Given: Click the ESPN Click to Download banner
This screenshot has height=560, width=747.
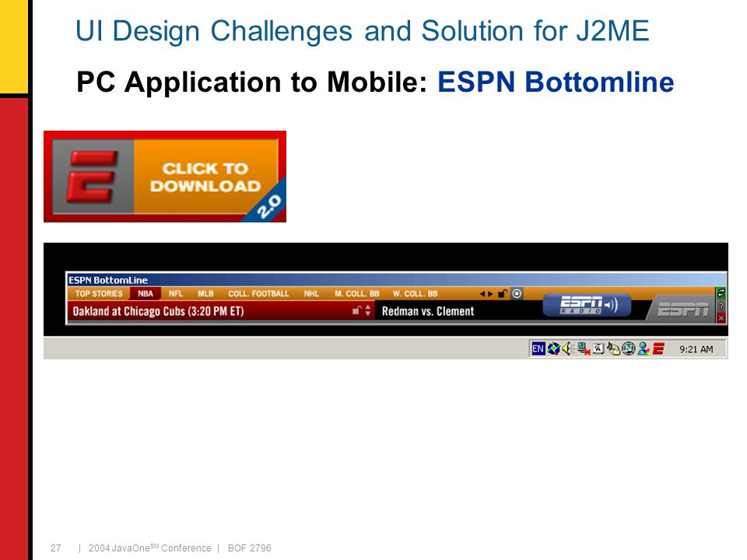Looking at the screenshot, I should (x=165, y=177).
